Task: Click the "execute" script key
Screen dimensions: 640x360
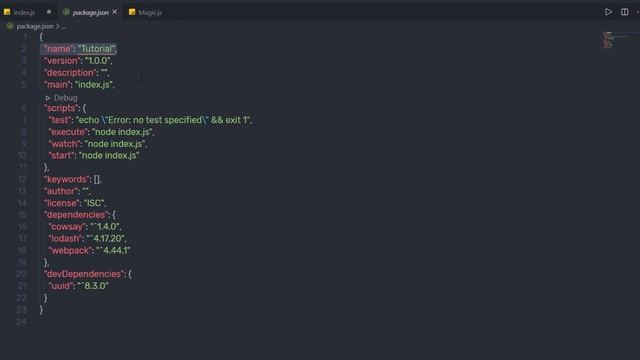Action: click(68, 132)
